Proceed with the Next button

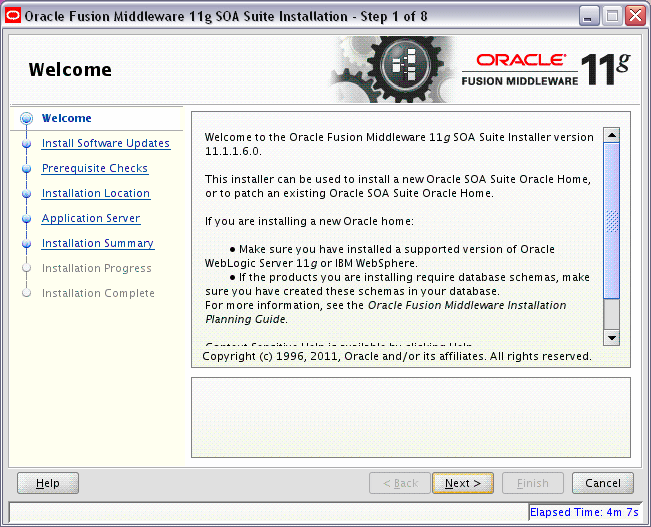click(x=463, y=483)
